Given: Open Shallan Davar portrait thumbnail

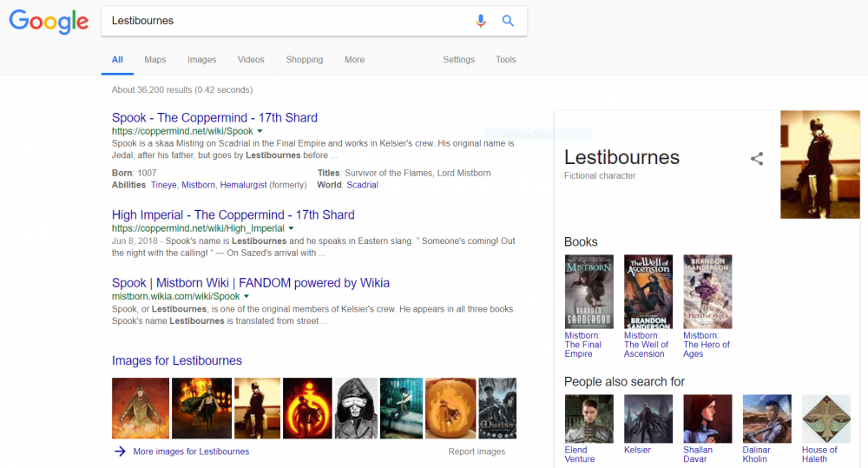Looking at the screenshot, I should click(707, 419).
